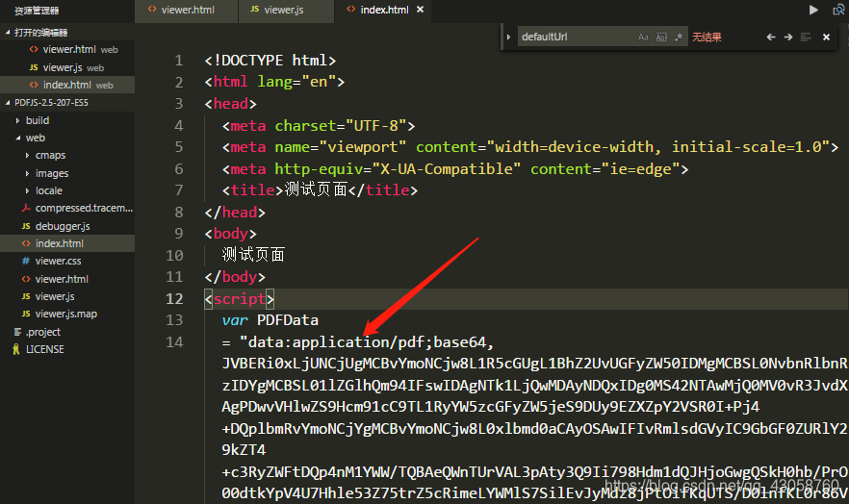This screenshot has height=504, width=849.
Task: Open viewer.js.map file
Action: (67, 314)
